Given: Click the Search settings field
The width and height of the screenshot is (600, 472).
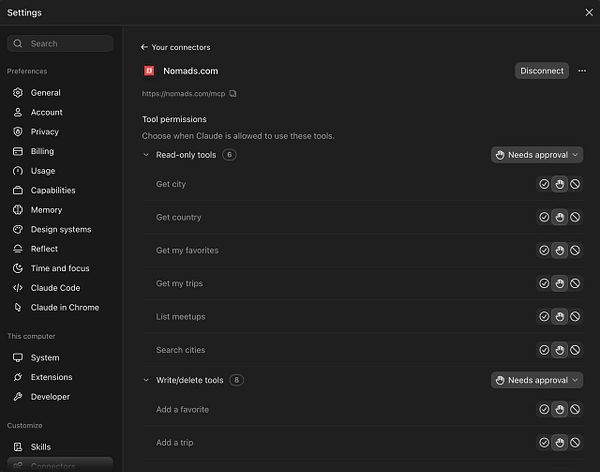Looking at the screenshot, I should (x=60, y=43).
